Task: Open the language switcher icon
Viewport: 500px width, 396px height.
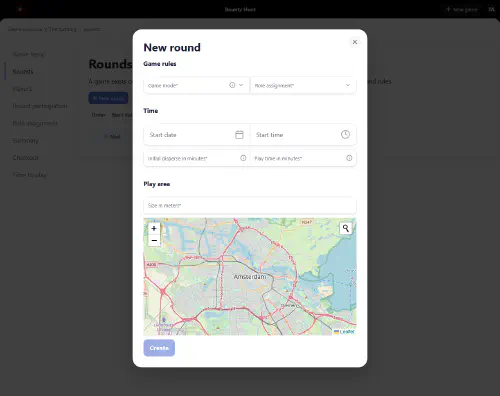Action: (x=491, y=9)
